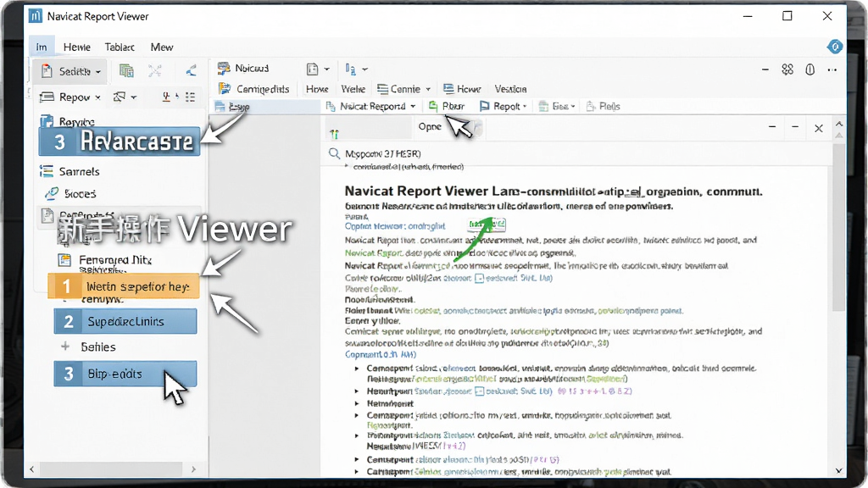The width and height of the screenshot is (868, 488).
Task: Expand the arrow next to export icon
Action: (x=133, y=97)
